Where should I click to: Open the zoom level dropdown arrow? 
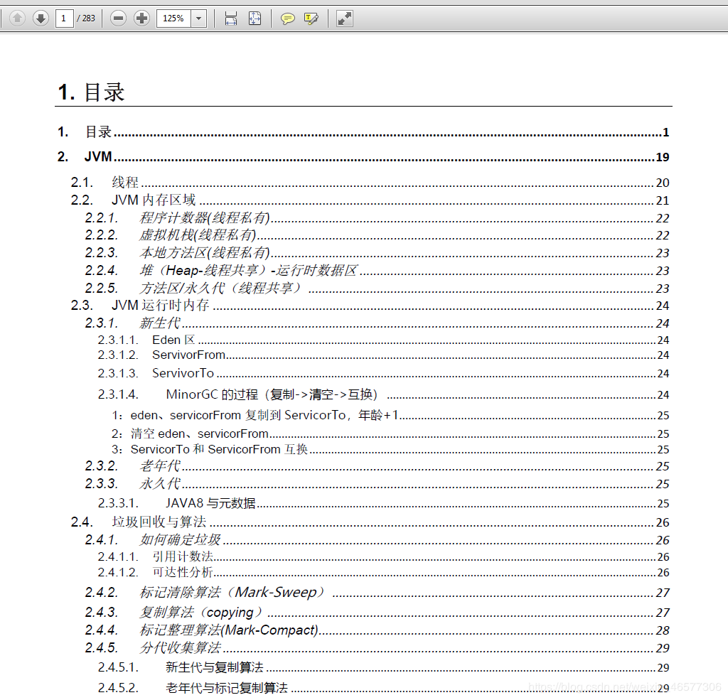[x=199, y=18]
